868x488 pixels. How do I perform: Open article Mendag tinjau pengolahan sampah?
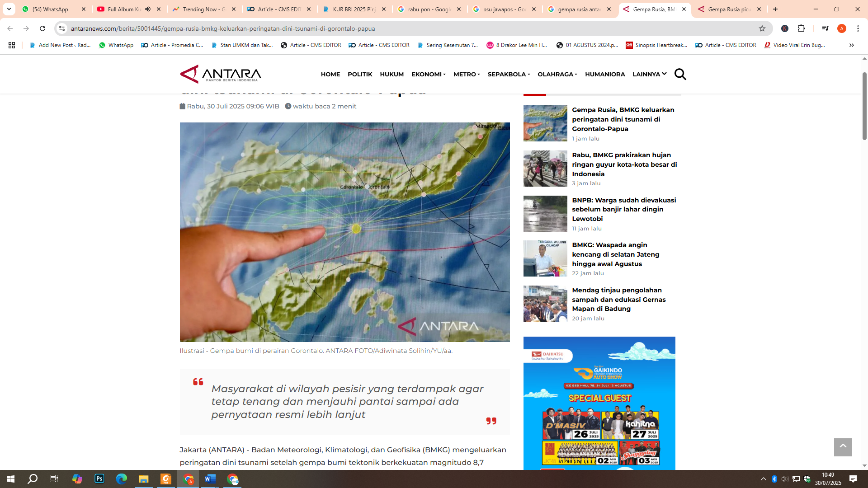[618, 299]
